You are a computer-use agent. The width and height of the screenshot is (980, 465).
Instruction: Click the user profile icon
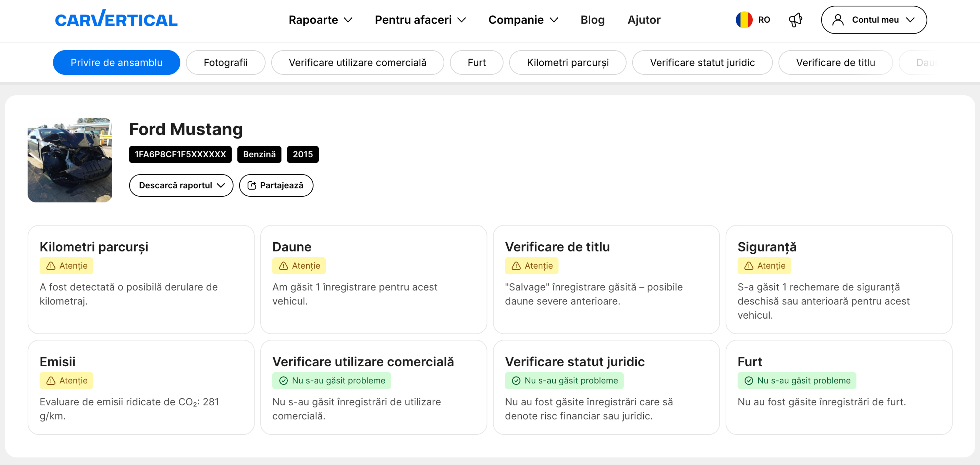(x=838, y=20)
